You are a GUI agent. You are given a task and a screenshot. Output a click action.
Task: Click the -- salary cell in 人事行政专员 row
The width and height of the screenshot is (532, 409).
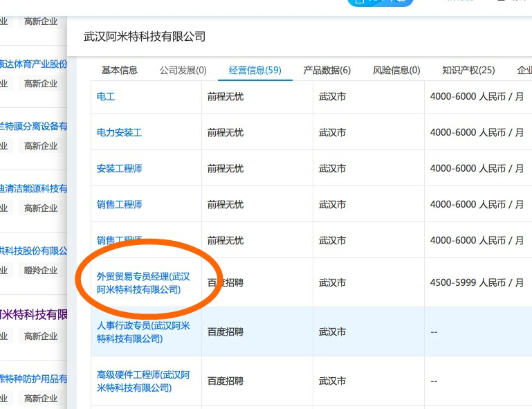pyautogui.click(x=434, y=332)
